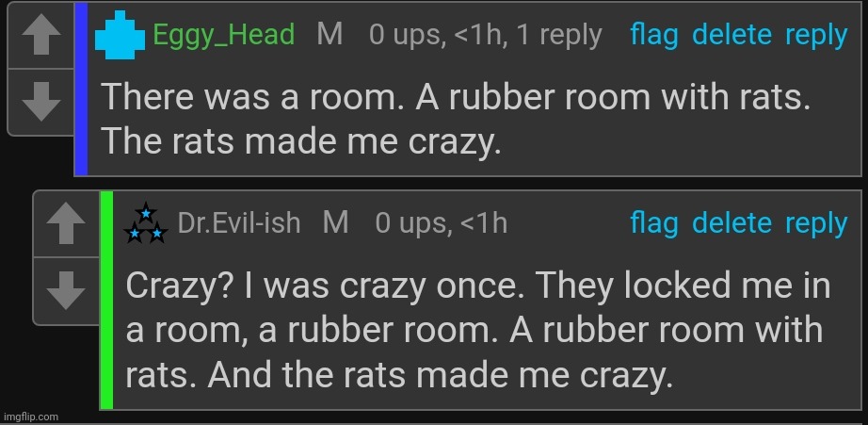Reply to the Eggy_Head comment
The width and height of the screenshot is (868, 425).
point(816,37)
